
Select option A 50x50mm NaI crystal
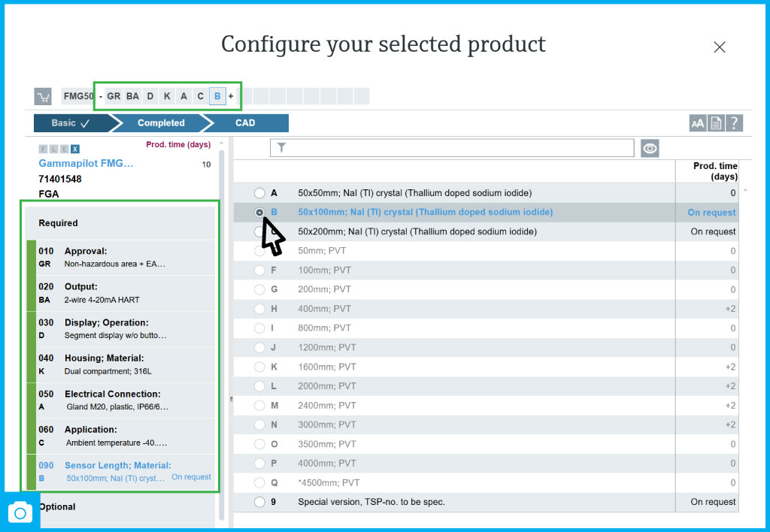tap(260, 193)
